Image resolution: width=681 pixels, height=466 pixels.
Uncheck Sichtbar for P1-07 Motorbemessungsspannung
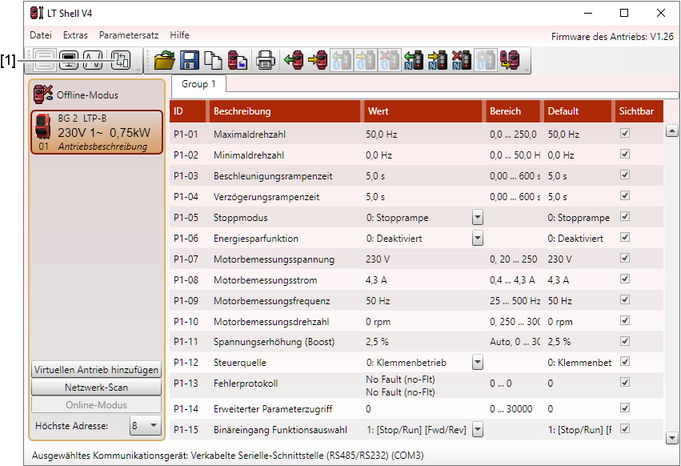[625, 258]
